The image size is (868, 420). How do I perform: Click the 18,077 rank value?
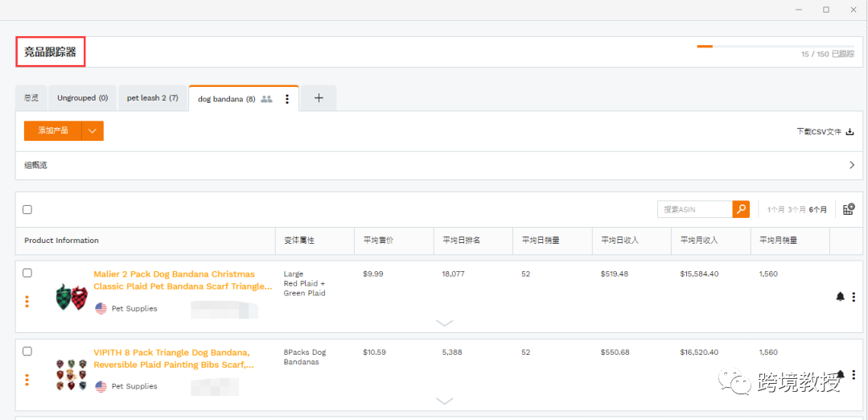[454, 274]
